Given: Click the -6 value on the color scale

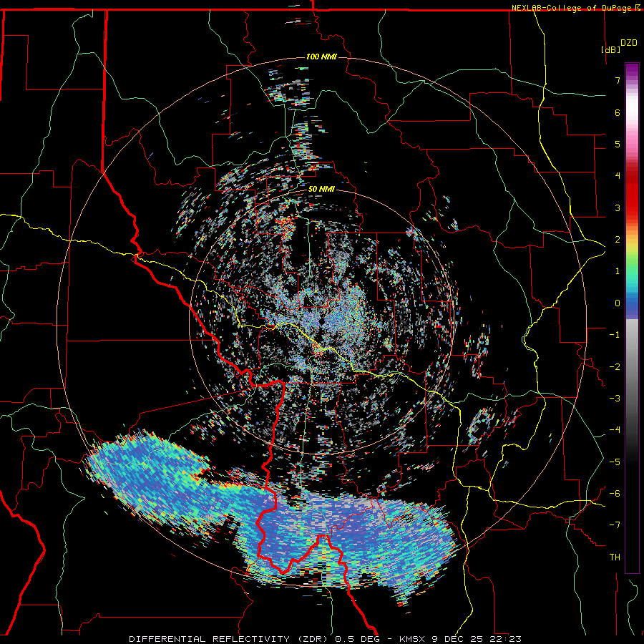Looking at the screenshot, I should 615,494.
